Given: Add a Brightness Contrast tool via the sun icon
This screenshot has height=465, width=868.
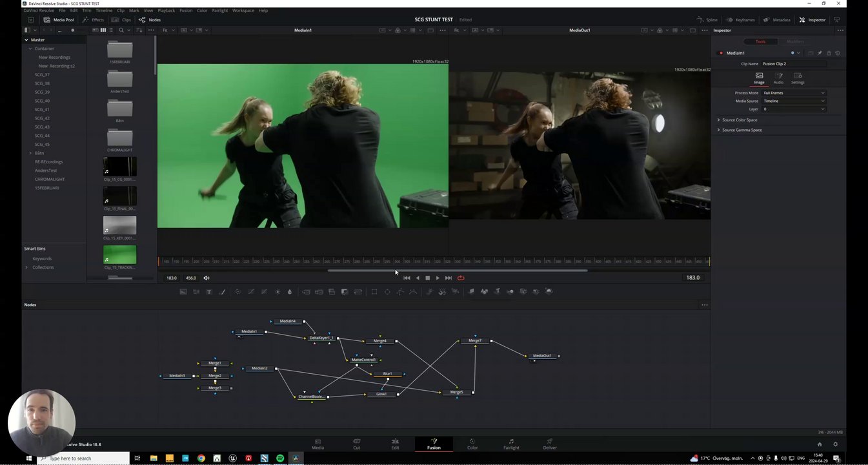Looking at the screenshot, I should tap(278, 292).
